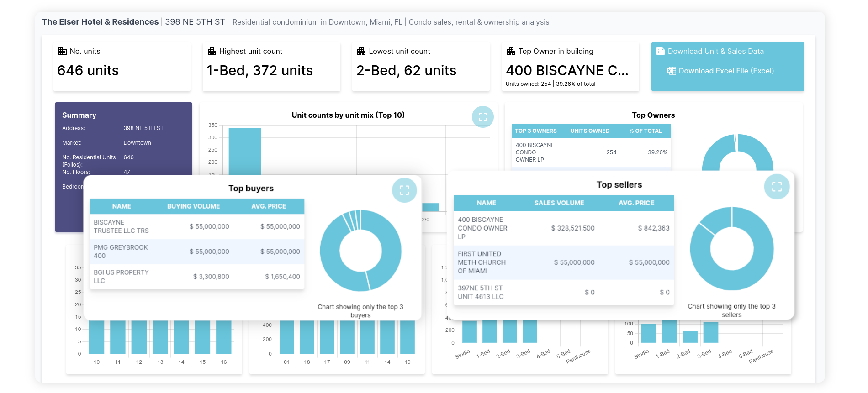Click the Chart showing only the top 3 sellers note
The width and height of the screenshot is (868, 393).
731,310
